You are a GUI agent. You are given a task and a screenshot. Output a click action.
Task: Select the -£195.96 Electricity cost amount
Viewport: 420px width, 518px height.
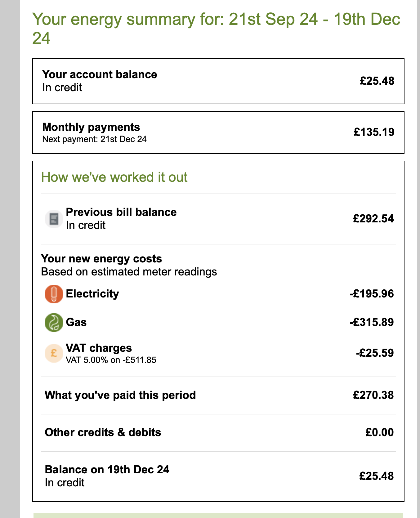click(x=372, y=294)
